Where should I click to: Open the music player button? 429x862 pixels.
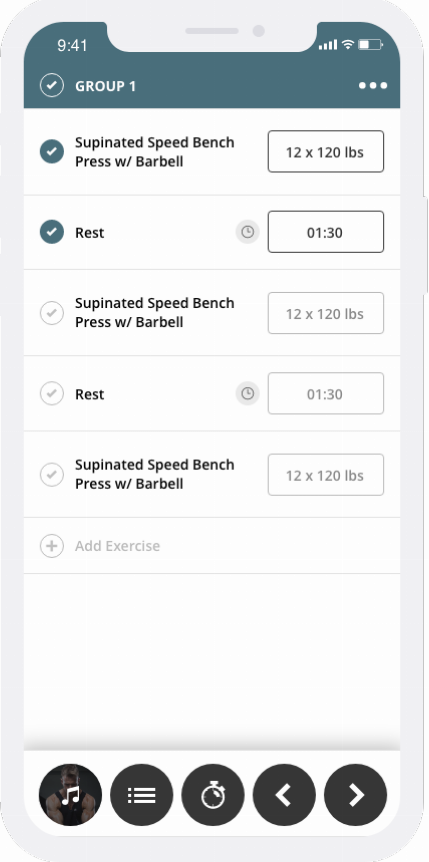[70, 794]
